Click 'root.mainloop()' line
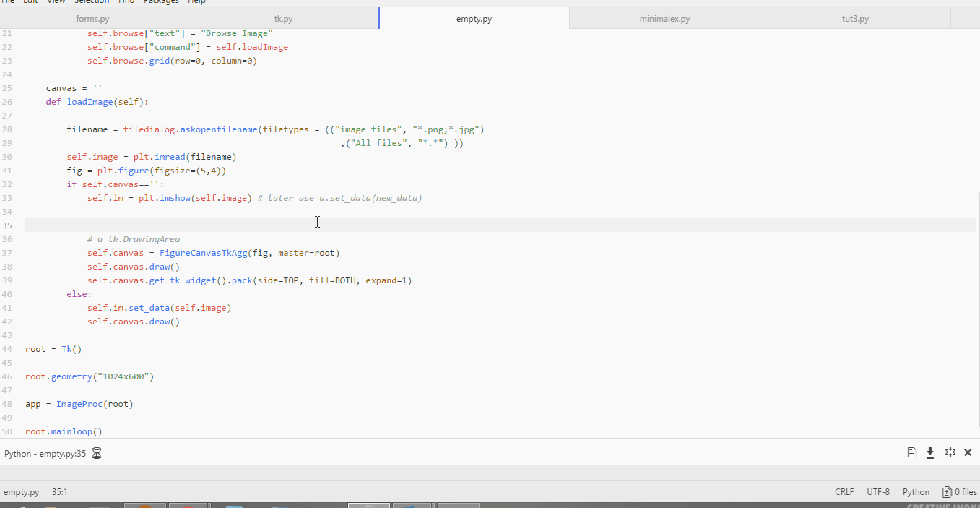The width and height of the screenshot is (980, 508). tap(64, 431)
